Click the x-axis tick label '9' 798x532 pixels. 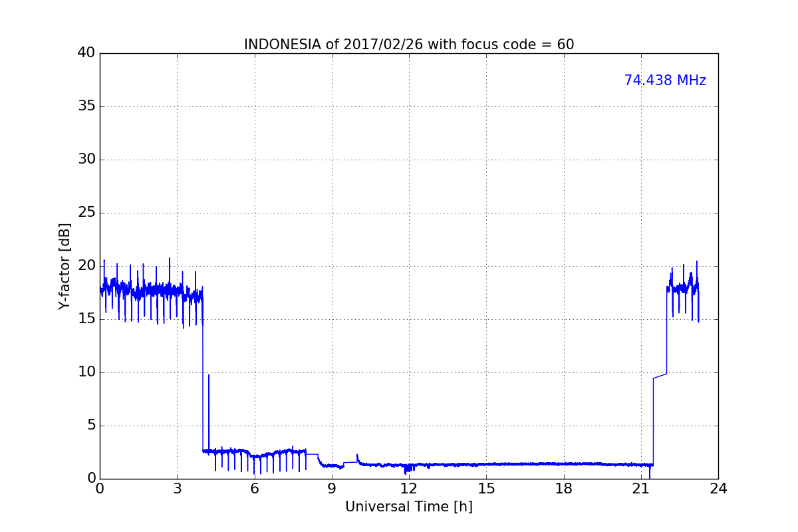pyautogui.click(x=332, y=489)
